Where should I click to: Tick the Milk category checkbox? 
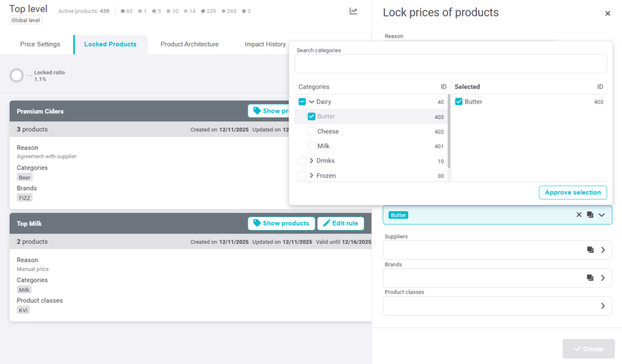coord(312,146)
